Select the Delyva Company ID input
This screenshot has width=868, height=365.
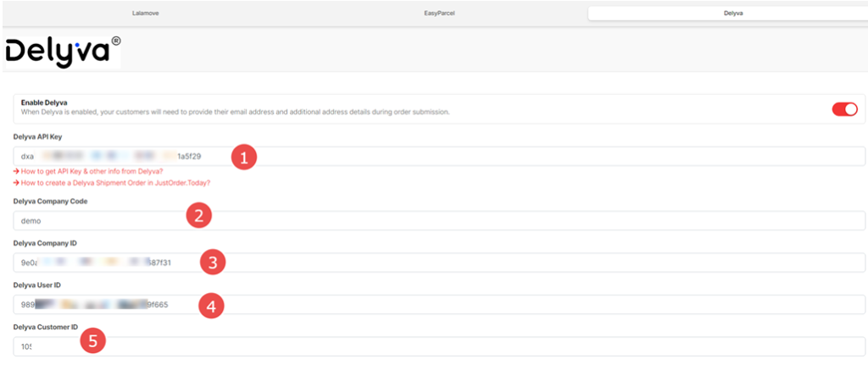pyautogui.click(x=509, y=263)
